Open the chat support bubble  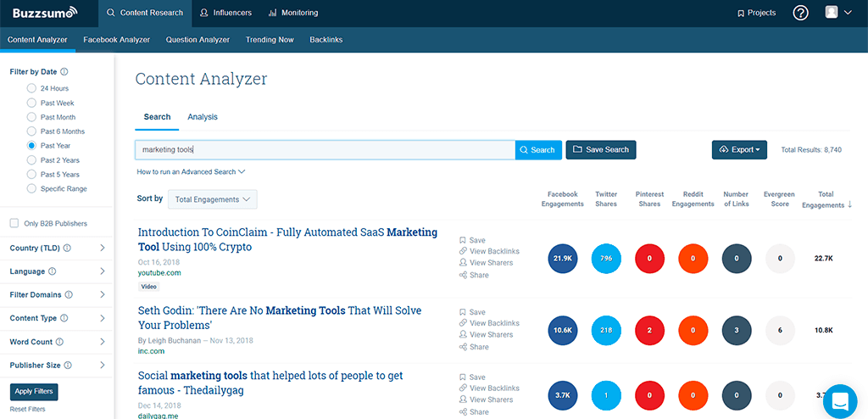[840, 401]
